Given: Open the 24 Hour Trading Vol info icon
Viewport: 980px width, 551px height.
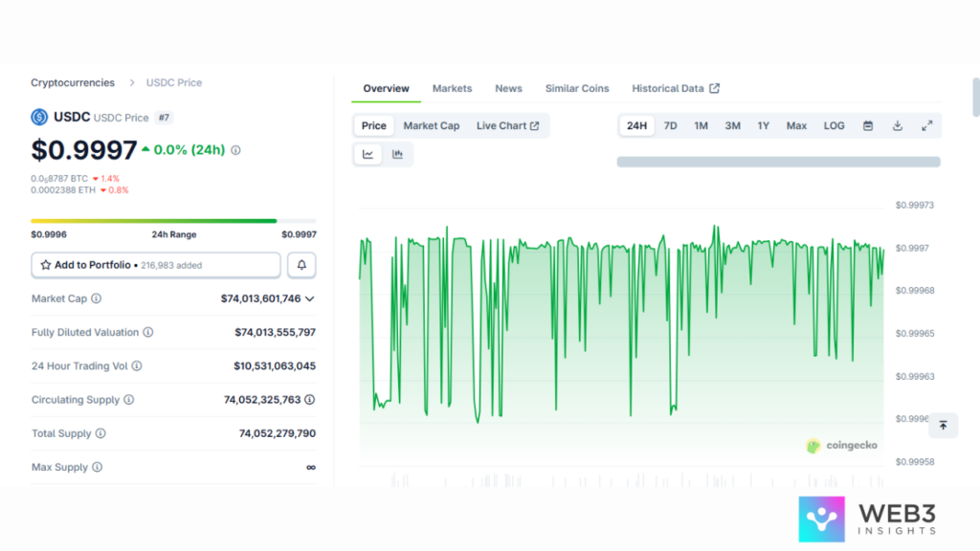Looking at the screenshot, I should 137,366.
